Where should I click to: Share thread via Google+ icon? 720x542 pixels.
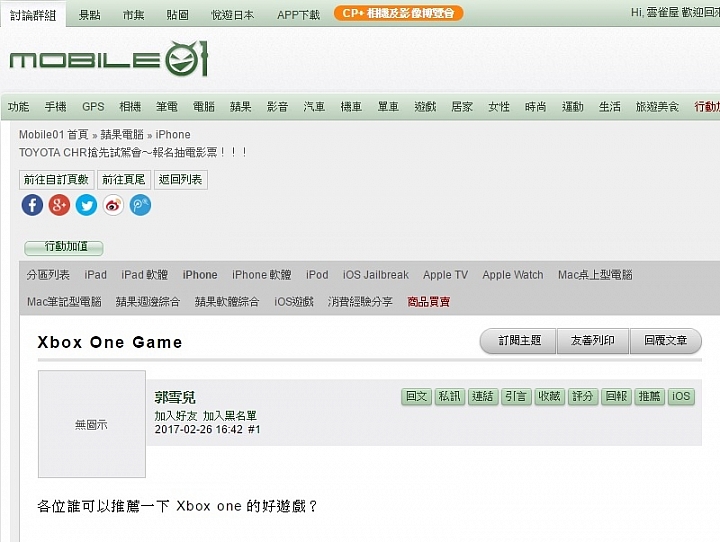click(x=59, y=205)
